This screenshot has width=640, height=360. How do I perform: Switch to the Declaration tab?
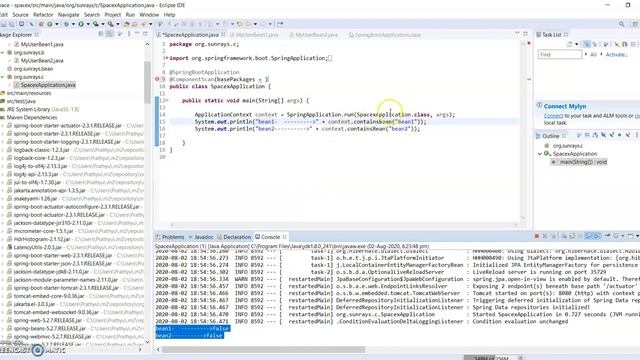(x=234, y=237)
